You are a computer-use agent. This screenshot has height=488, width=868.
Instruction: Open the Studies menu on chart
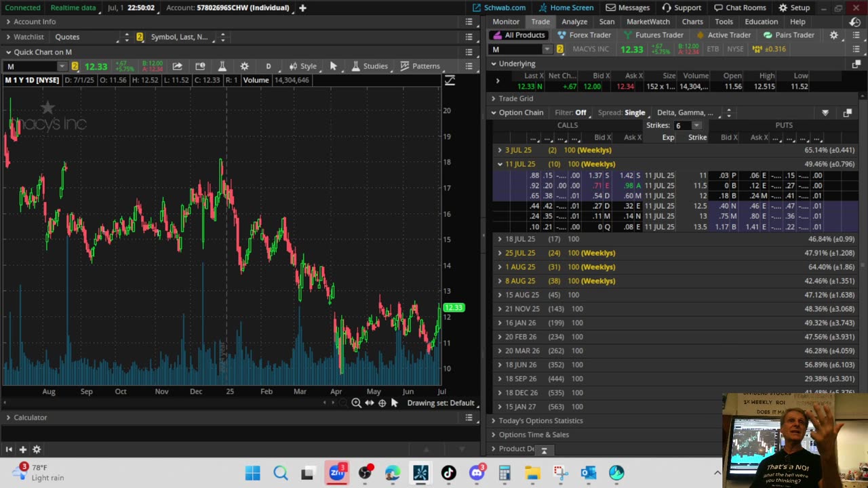[369, 66]
